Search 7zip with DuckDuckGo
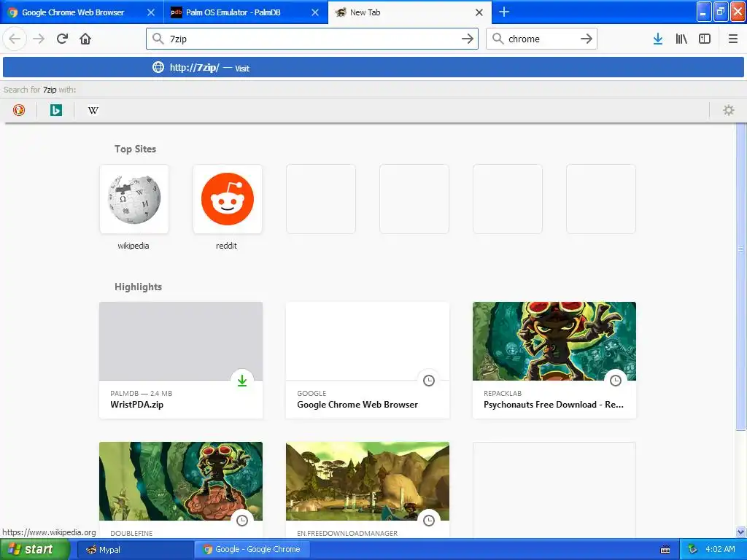Screen dimensions: 747x560 pyautogui.click(x=18, y=110)
